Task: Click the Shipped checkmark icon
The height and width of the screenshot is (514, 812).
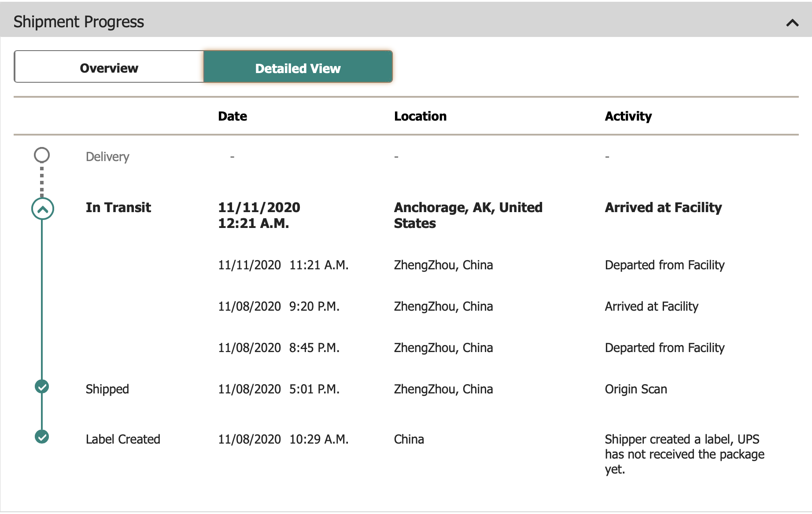Action: (x=42, y=387)
